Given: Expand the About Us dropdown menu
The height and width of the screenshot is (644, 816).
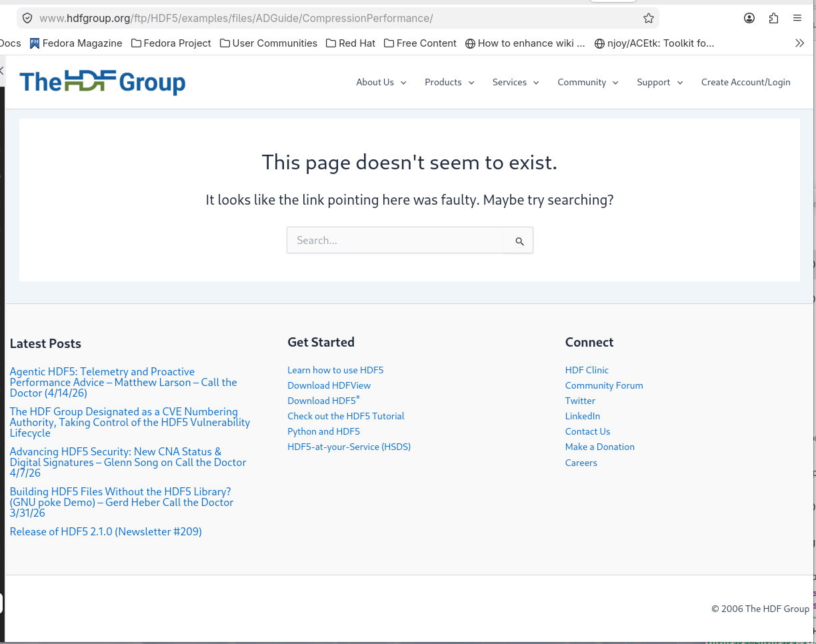Looking at the screenshot, I should pyautogui.click(x=381, y=83).
